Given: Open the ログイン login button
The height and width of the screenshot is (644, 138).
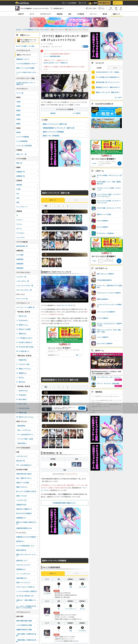Looking at the screenshot, I should click(x=117, y=3).
